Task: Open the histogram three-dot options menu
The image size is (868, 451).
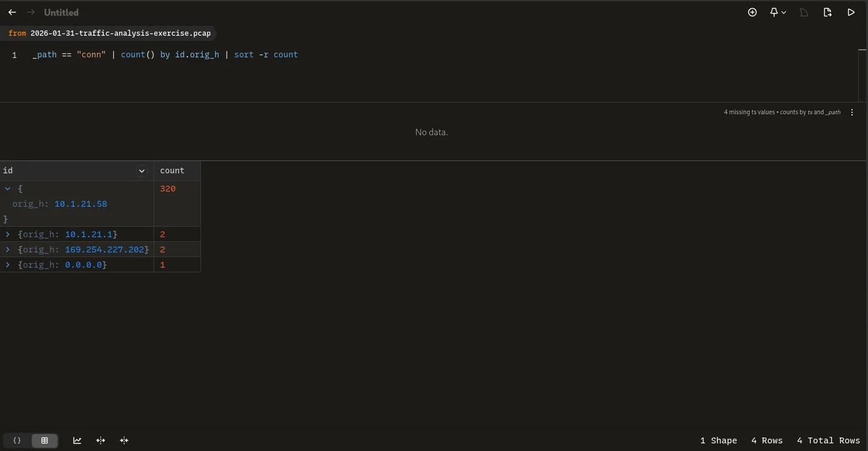Action: coord(852,112)
